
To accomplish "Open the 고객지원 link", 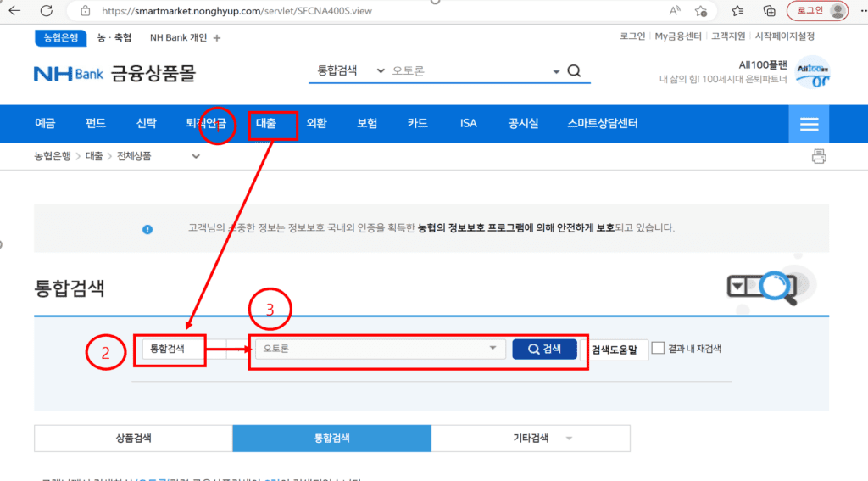I will click(x=728, y=36).
